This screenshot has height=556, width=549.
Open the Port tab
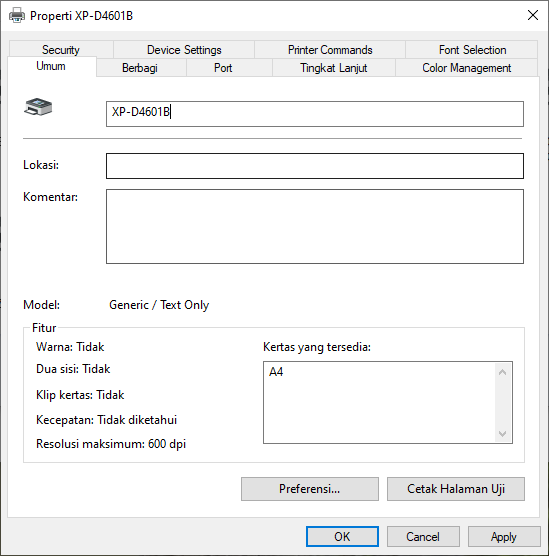[223, 68]
